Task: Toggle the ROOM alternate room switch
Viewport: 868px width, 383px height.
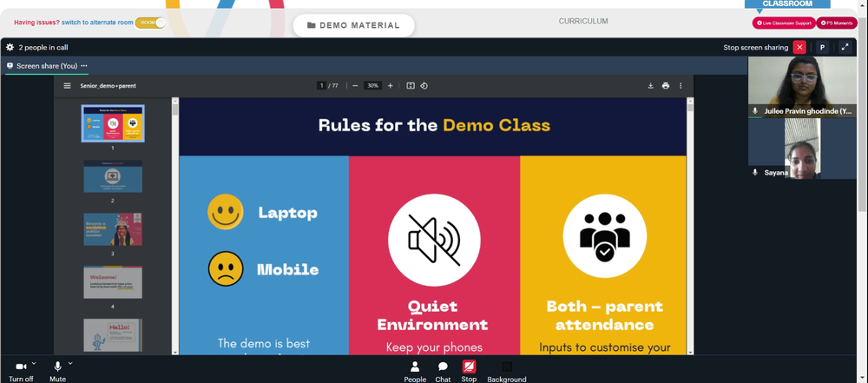Action: pyautogui.click(x=150, y=23)
